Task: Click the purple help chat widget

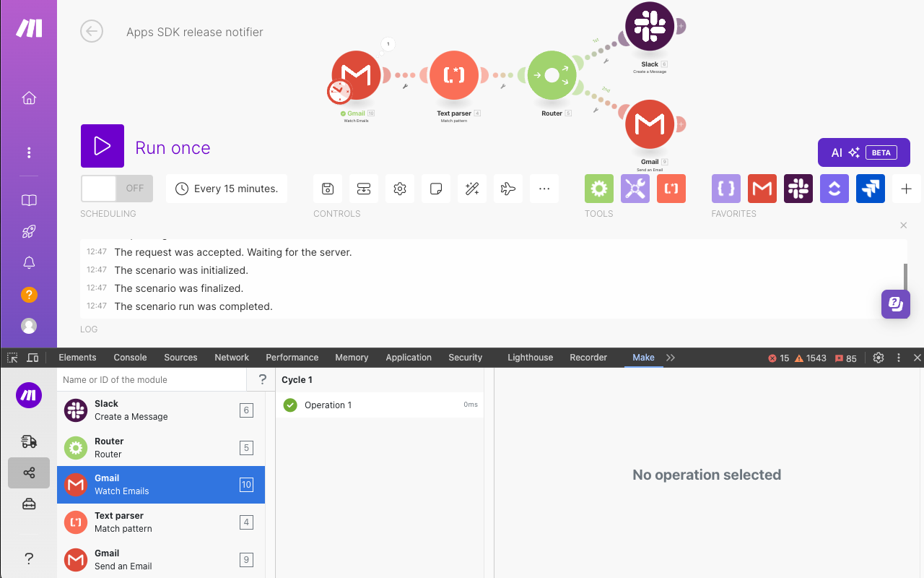Action: click(896, 304)
